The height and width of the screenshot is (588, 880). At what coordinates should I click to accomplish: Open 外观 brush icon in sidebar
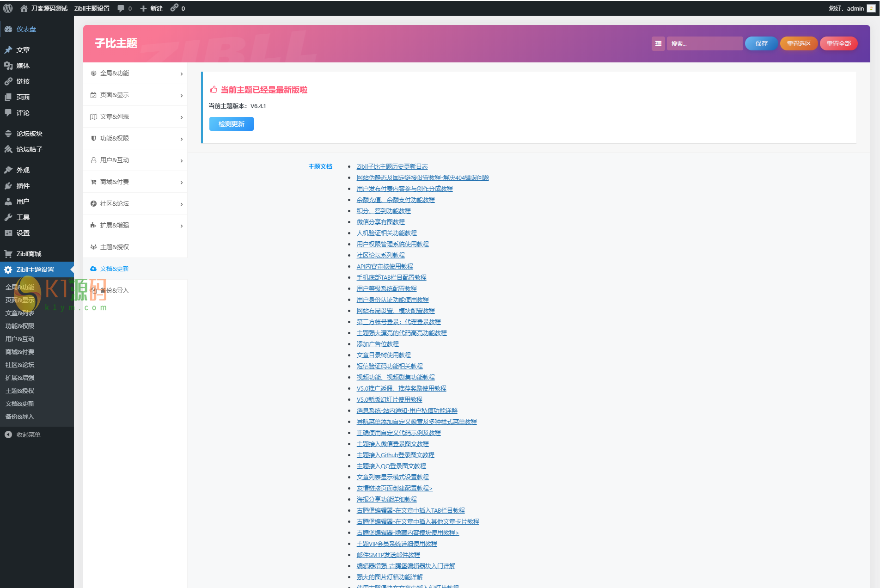point(8,170)
